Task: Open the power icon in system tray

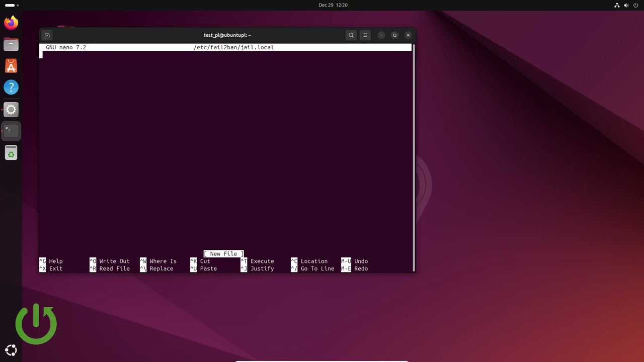Action: click(636, 5)
